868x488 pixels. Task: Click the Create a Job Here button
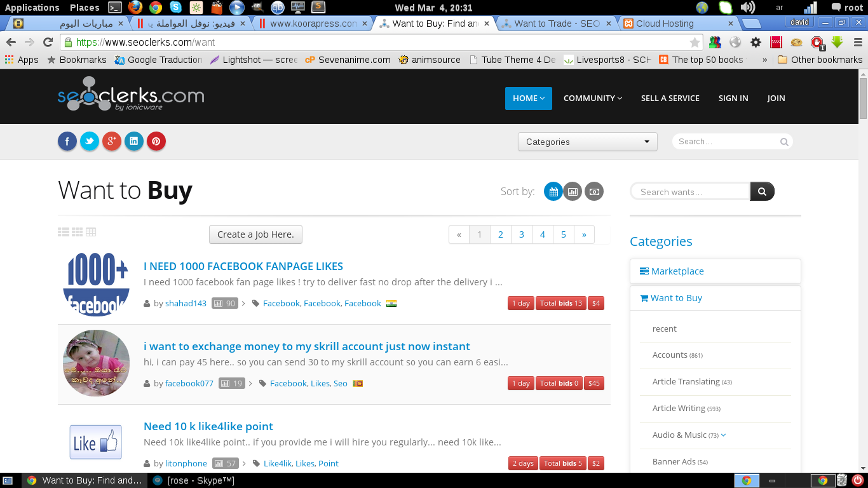tap(255, 234)
